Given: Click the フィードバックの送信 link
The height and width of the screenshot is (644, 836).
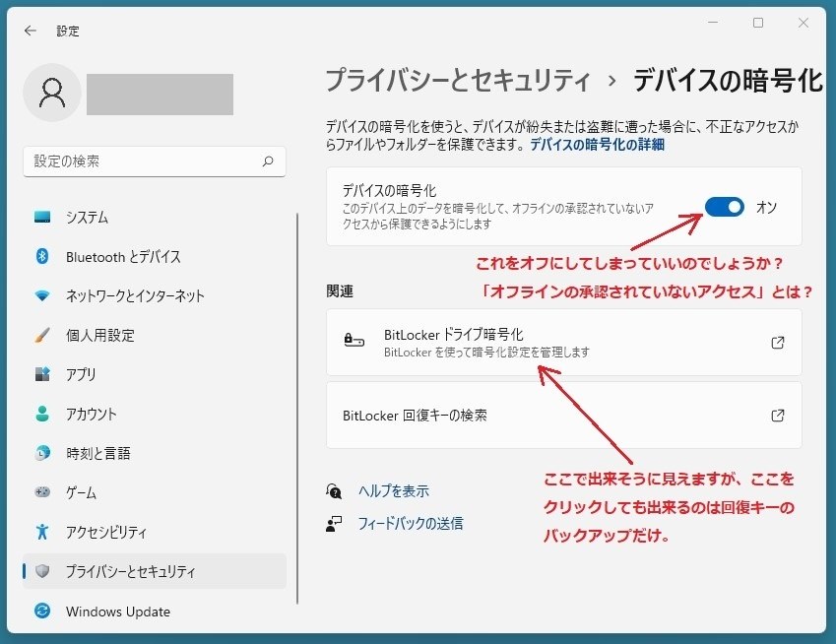Looking at the screenshot, I should coord(410,524).
